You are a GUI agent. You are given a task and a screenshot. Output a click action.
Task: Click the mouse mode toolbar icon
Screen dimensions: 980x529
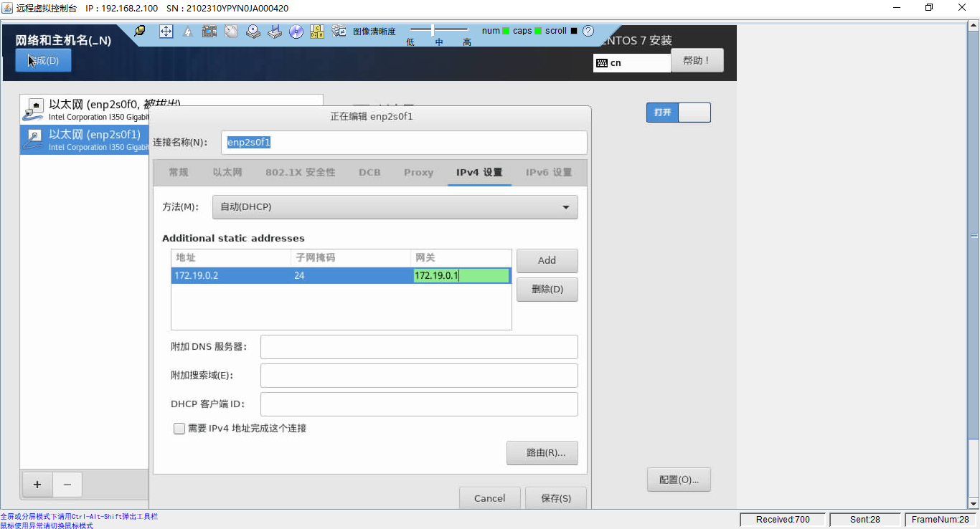tap(231, 32)
